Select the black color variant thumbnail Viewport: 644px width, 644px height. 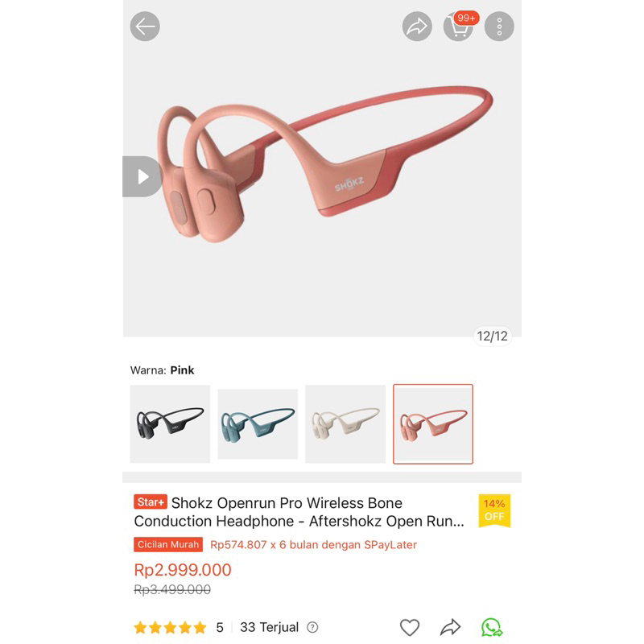(x=170, y=424)
